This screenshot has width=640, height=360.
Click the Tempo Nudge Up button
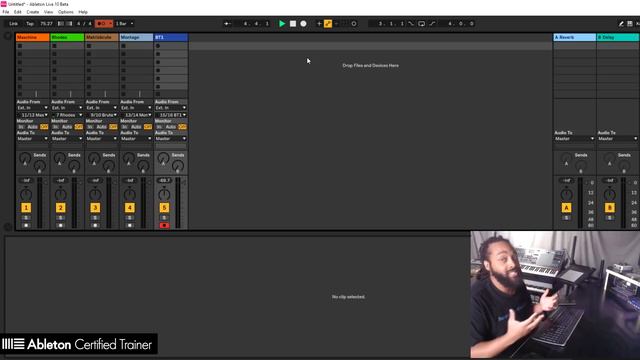pos(69,24)
